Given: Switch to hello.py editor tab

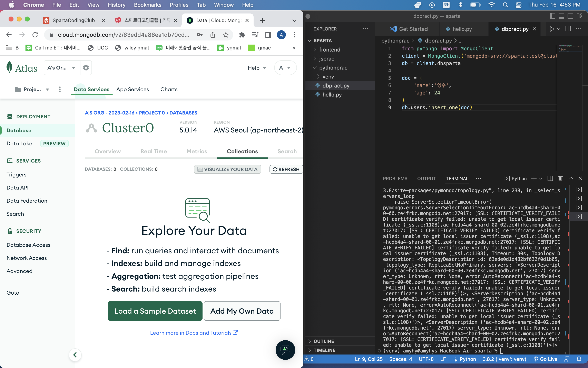Looking at the screenshot, I should [462, 29].
